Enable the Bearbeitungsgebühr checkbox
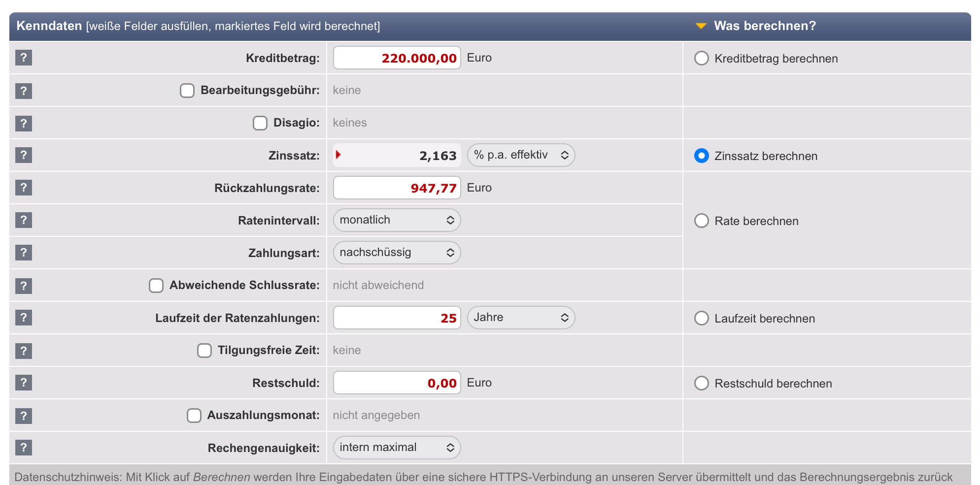980x485 pixels. (x=187, y=91)
